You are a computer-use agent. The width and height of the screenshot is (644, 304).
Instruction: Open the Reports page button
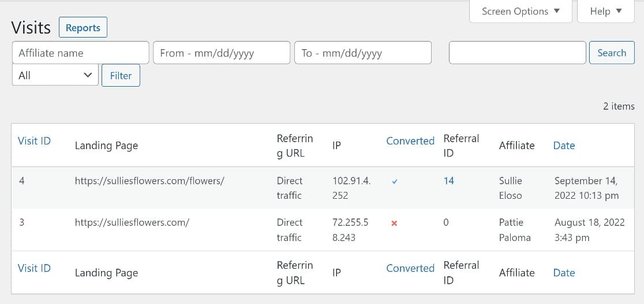tap(83, 28)
